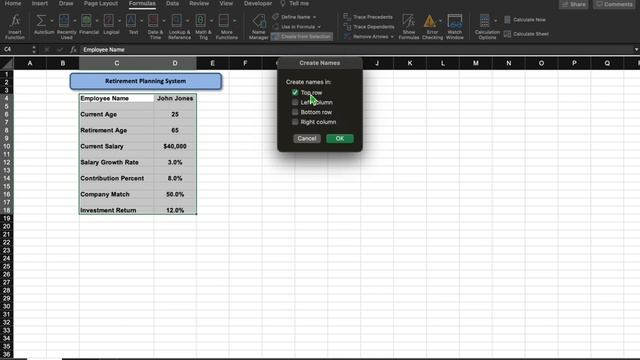This screenshot has width=640, height=360.
Task: Expand the Calculation Options dropdown arrow
Action: pos(496,20)
